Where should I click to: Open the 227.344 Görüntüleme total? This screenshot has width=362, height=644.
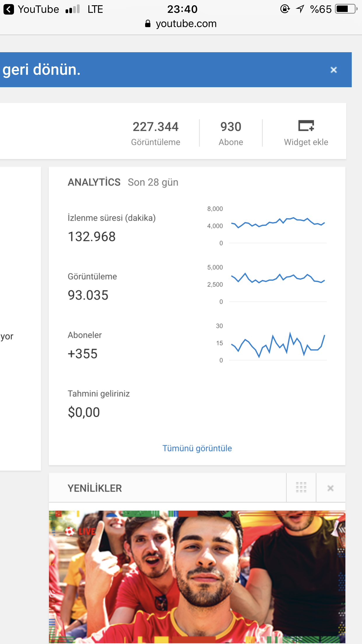pos(156,134)
